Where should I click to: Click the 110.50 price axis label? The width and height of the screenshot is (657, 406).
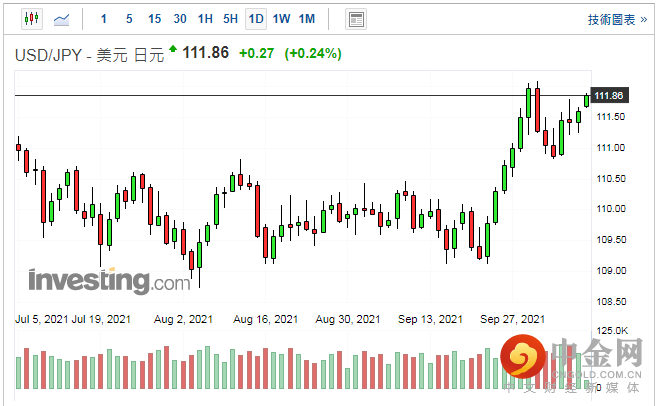click(611, 179)
